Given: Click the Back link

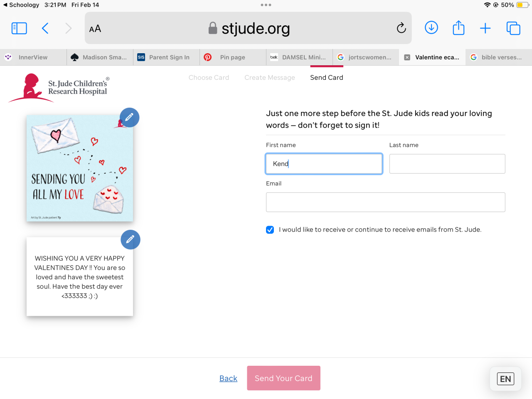Looking at the screenshot, I should [x=228, y=378].
